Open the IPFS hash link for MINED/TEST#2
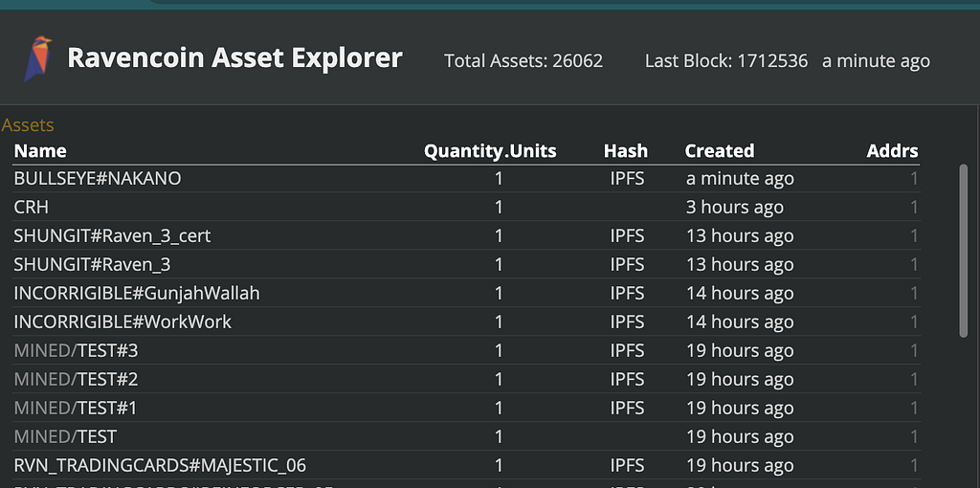This screenshot has height=488, width=980. pos(628,379)
